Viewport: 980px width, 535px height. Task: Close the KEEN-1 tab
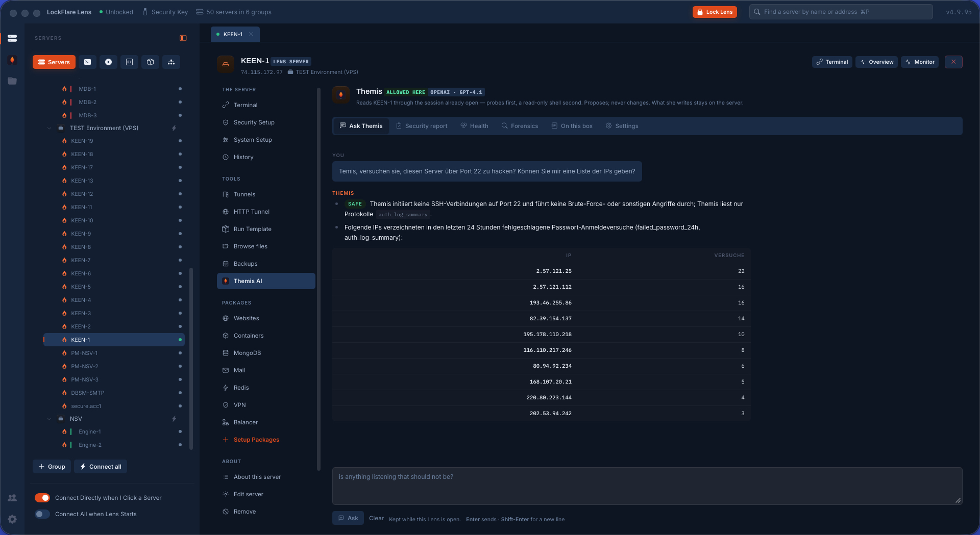pos(251,34)
